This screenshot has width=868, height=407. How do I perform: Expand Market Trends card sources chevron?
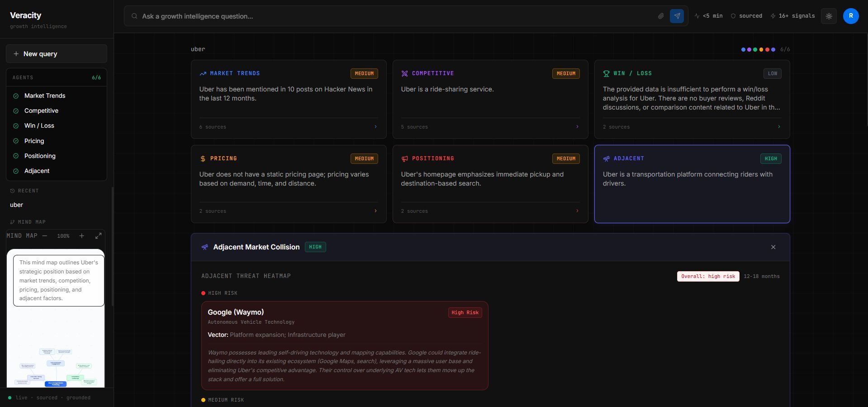pos(375,127)
